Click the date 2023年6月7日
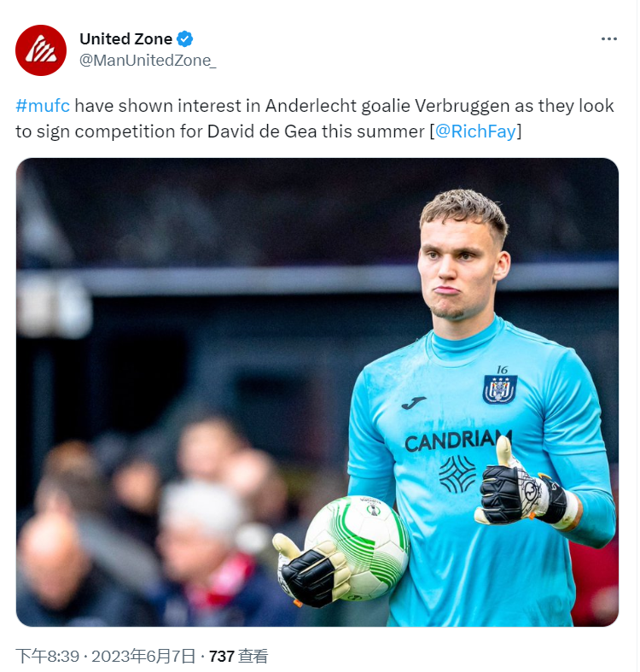 point(143,656)
